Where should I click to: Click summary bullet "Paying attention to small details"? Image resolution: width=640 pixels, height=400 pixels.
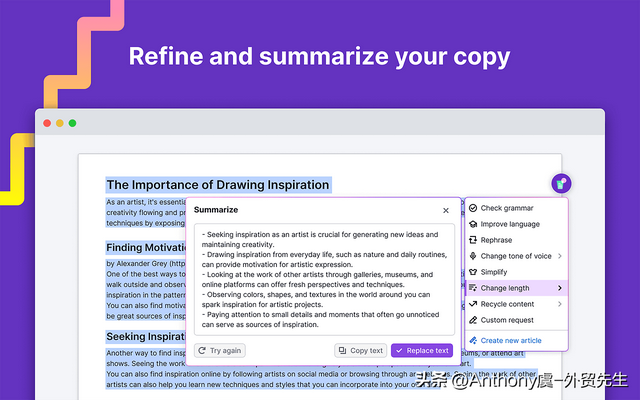tap(320, 320)
